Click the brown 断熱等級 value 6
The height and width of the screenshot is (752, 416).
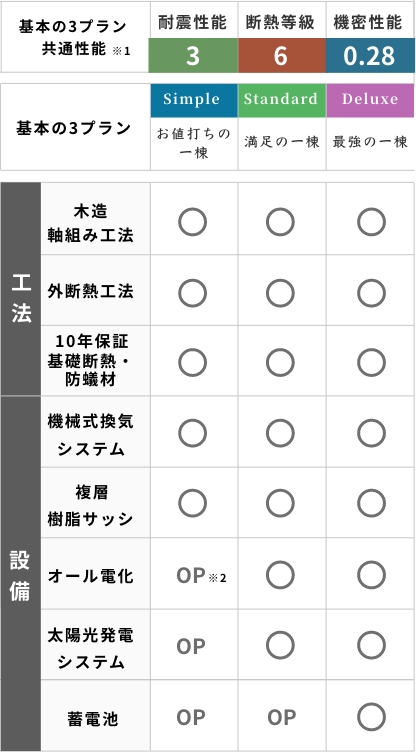[x=282, y=56]
